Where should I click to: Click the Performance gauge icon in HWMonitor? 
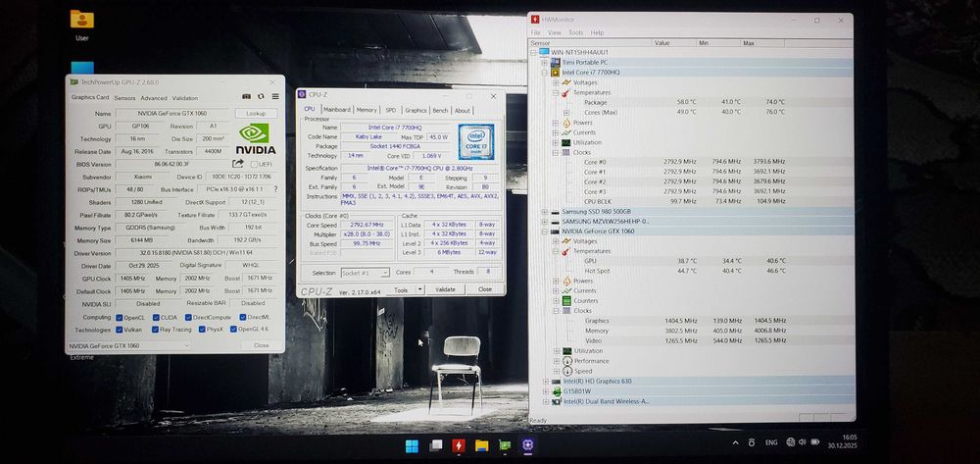566,361
